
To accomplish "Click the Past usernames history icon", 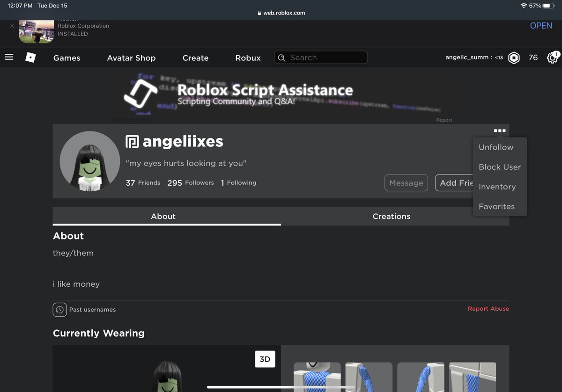I will tap(59, 310).
